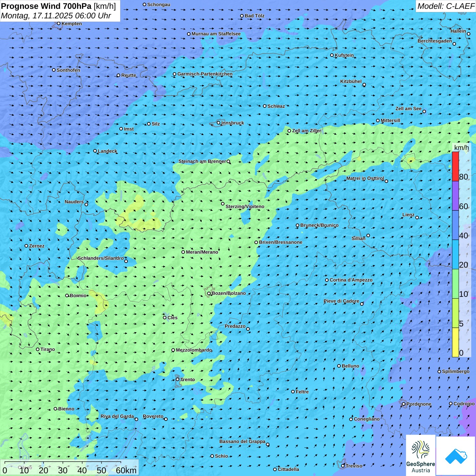Select Cortina d'Ampezzo label
This screenshot has height=476, width=476.
coord(351,280)
